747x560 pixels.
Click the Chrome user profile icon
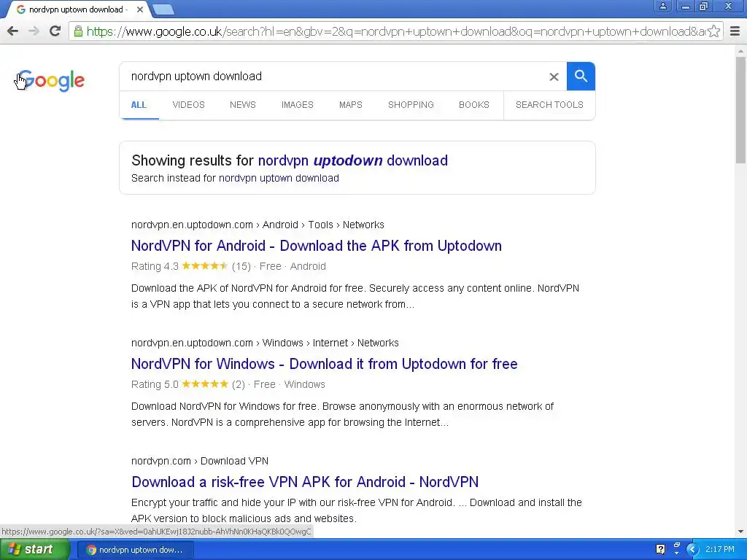pos(662,6)
